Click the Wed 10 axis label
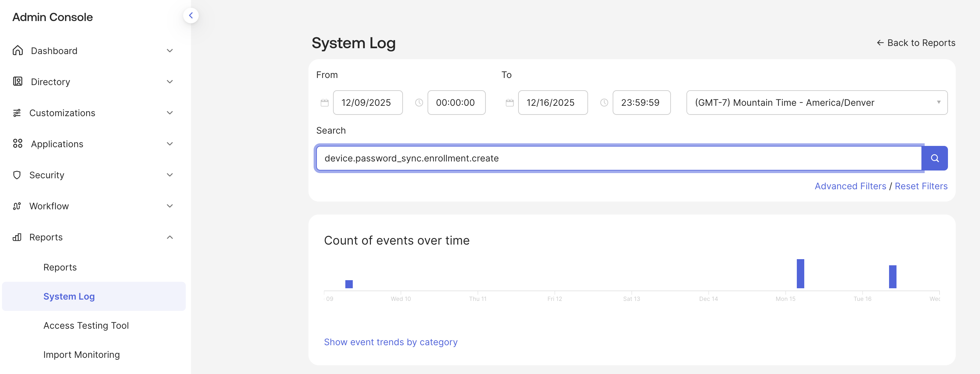Image resolution: width=980 pixels, height=374 pixels. click(x=401, y=299)
